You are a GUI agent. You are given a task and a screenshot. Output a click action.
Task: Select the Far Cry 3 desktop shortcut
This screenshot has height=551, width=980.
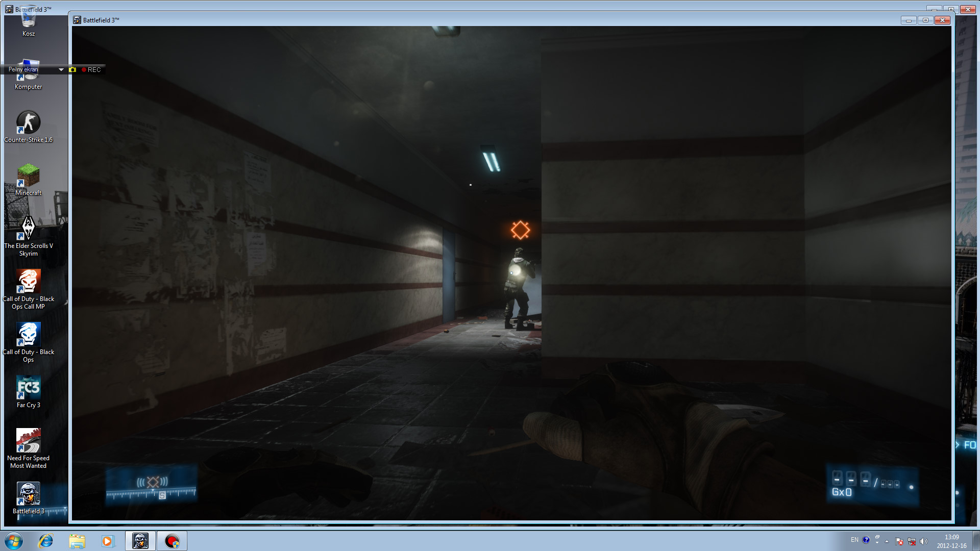[x=29, y=392]
